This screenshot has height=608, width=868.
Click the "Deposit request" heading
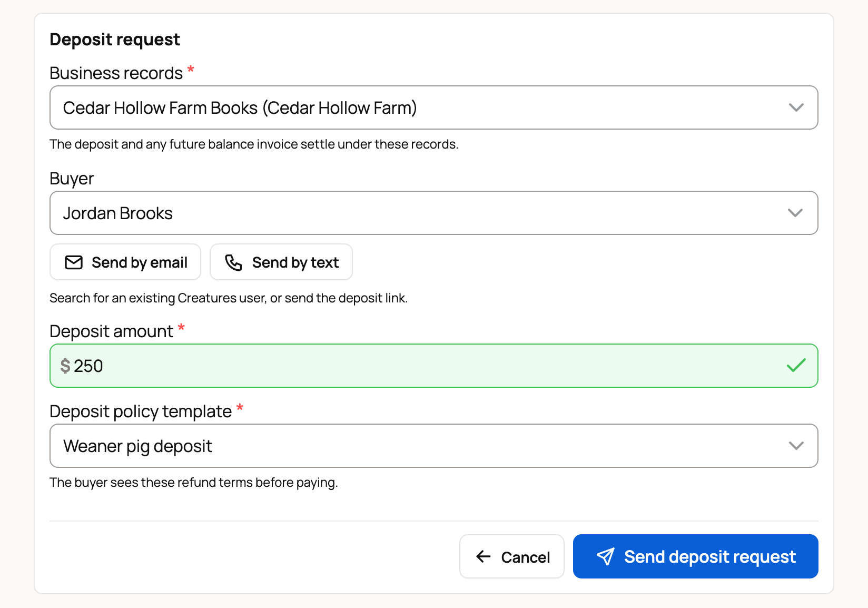[x=115, y=40]
